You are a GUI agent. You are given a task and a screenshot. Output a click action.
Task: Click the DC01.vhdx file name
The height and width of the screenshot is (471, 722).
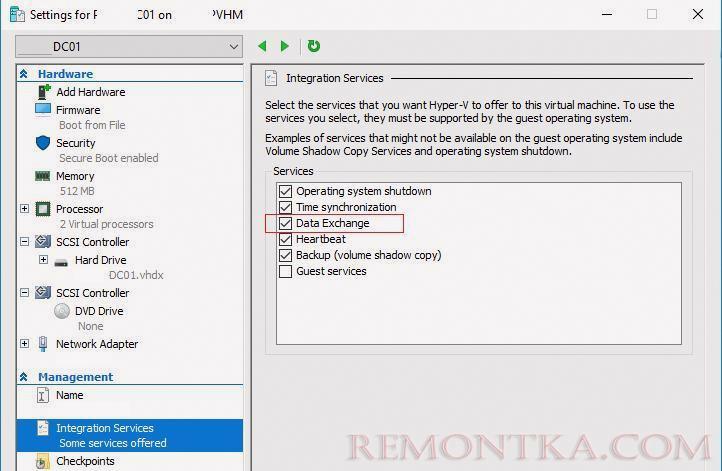coord(136,275)
